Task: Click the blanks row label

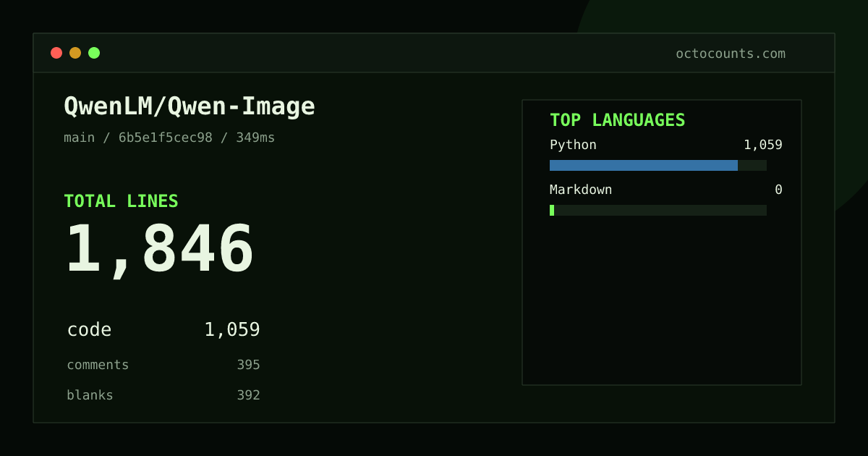Action: [90, 395]
